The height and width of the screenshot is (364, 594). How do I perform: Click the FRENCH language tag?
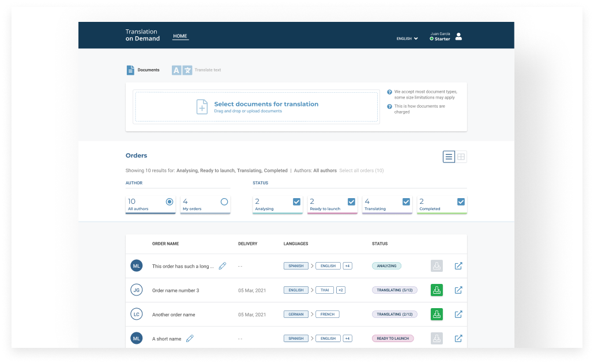328,314
